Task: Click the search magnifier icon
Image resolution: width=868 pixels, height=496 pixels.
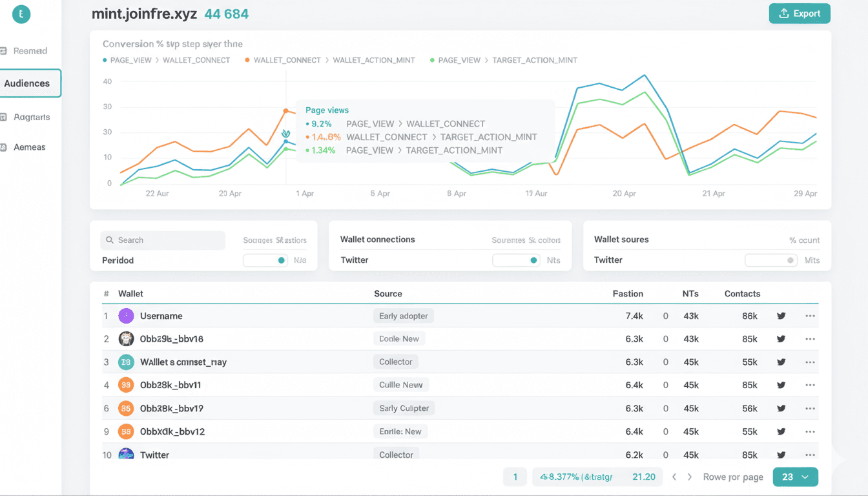Action: [x=110, y=240]
